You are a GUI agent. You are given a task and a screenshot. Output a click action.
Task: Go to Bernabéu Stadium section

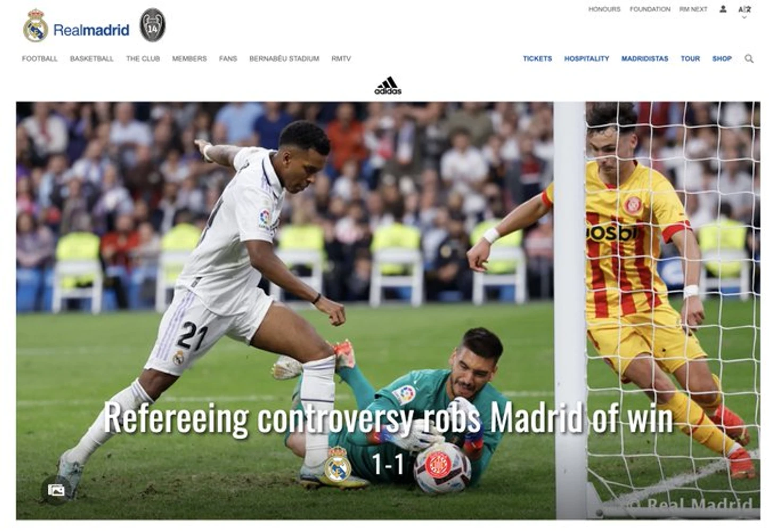pos(284,59)
